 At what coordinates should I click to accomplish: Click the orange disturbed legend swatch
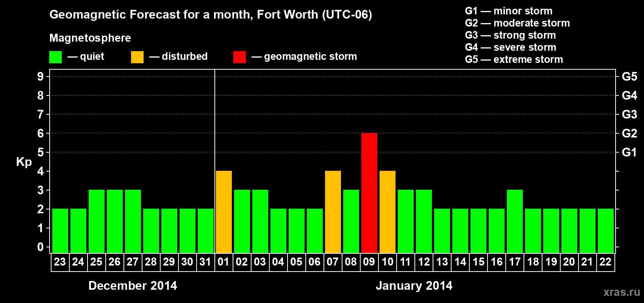pos(138,57)
